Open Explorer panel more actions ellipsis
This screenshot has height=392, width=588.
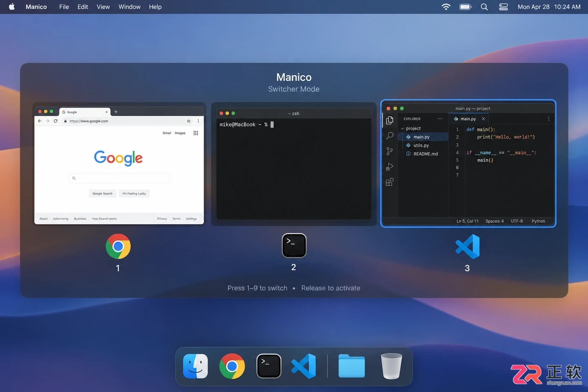[x=440, y=119]
